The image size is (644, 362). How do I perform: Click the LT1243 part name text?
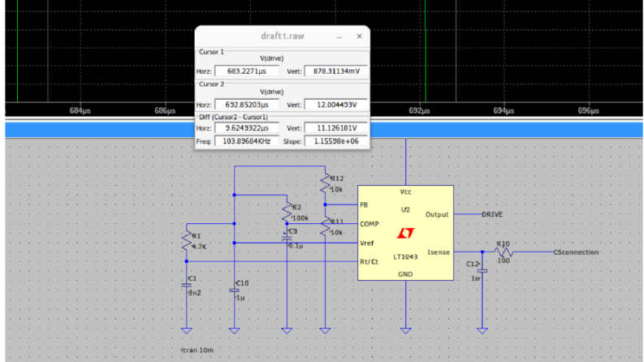point(405,257)
